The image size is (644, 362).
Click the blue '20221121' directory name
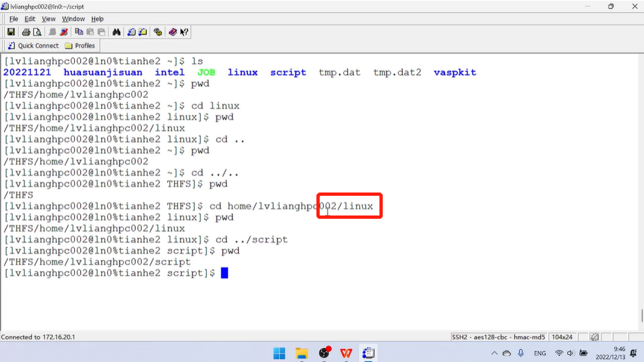[27, 72]
